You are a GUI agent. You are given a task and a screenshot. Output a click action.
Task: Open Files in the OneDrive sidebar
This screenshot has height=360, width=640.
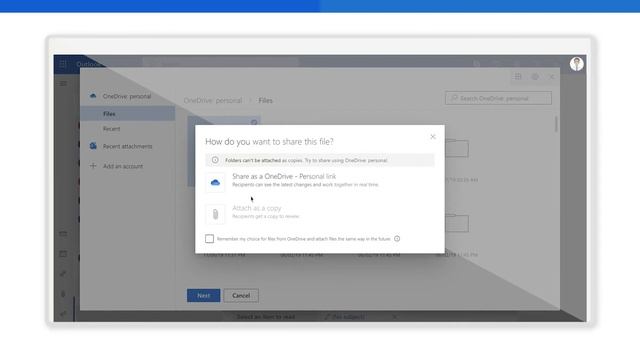pyautogui.click(x=128, y=114)
